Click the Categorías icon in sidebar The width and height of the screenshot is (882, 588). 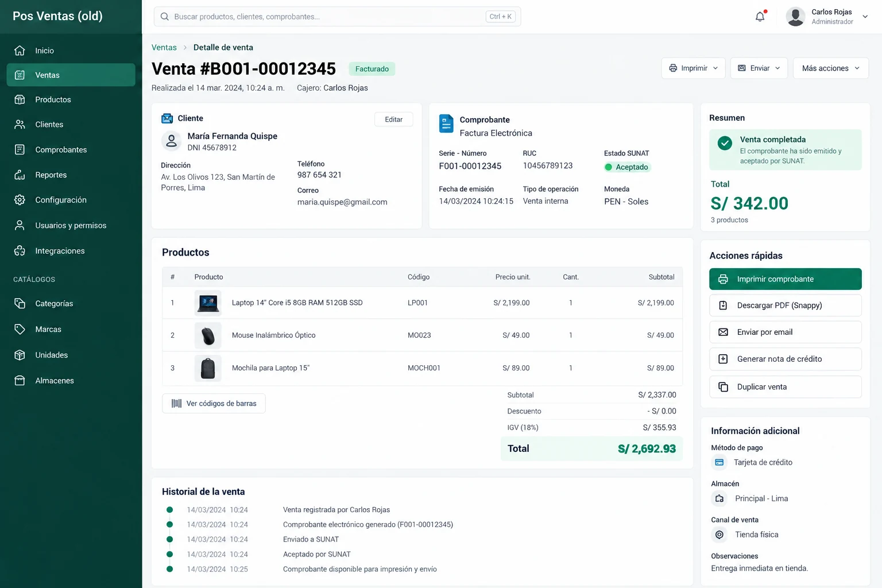coord(20,303)
